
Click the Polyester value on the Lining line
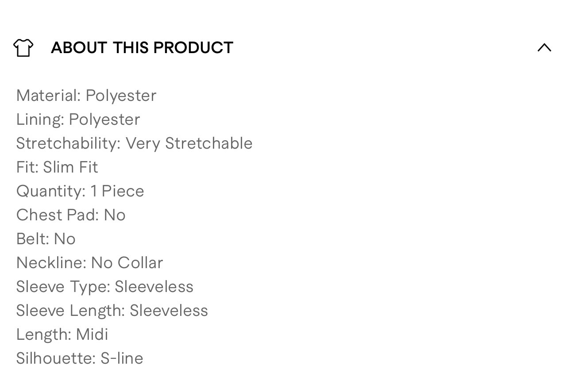[x=104, y=119]
